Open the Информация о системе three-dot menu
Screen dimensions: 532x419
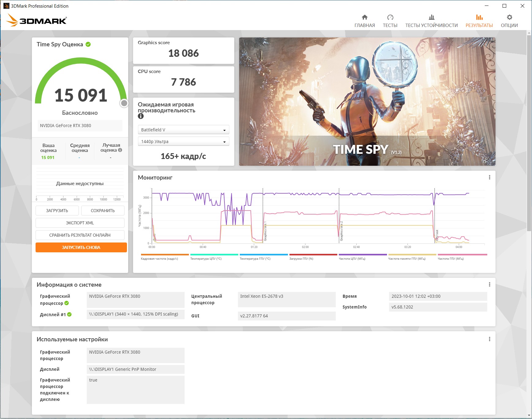click(489, 285)
